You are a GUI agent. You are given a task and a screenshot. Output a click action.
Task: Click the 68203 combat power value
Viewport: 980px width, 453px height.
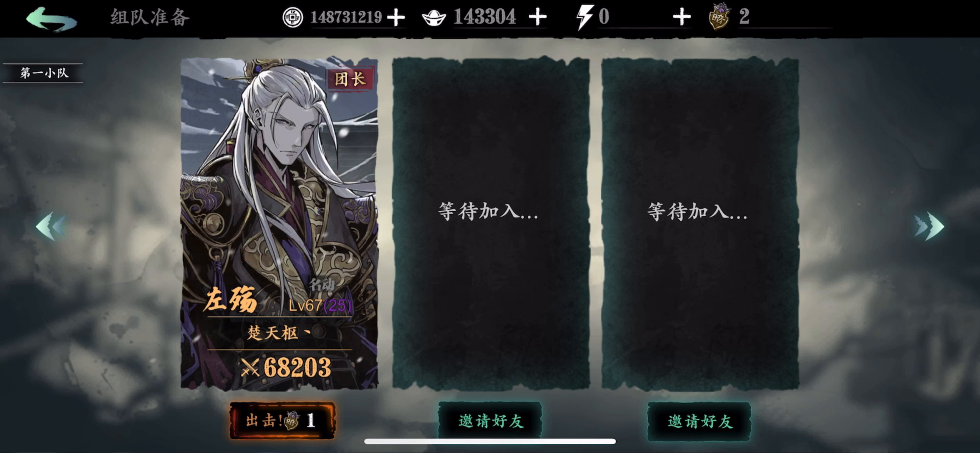click(297, 367)
